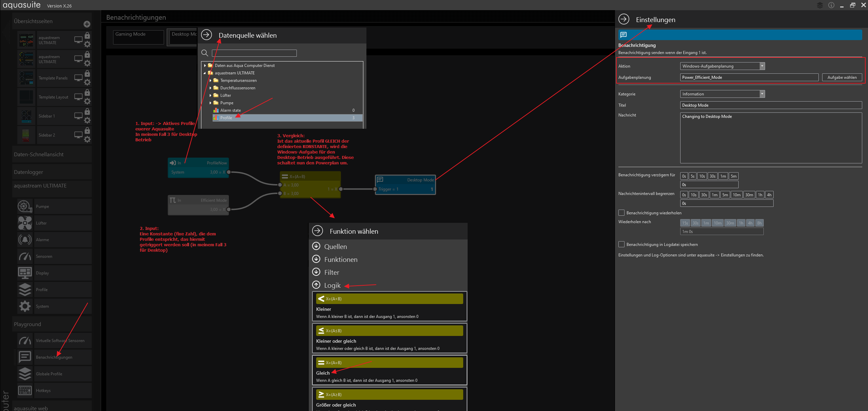Switch to the Gaming Mode tab

138,37
